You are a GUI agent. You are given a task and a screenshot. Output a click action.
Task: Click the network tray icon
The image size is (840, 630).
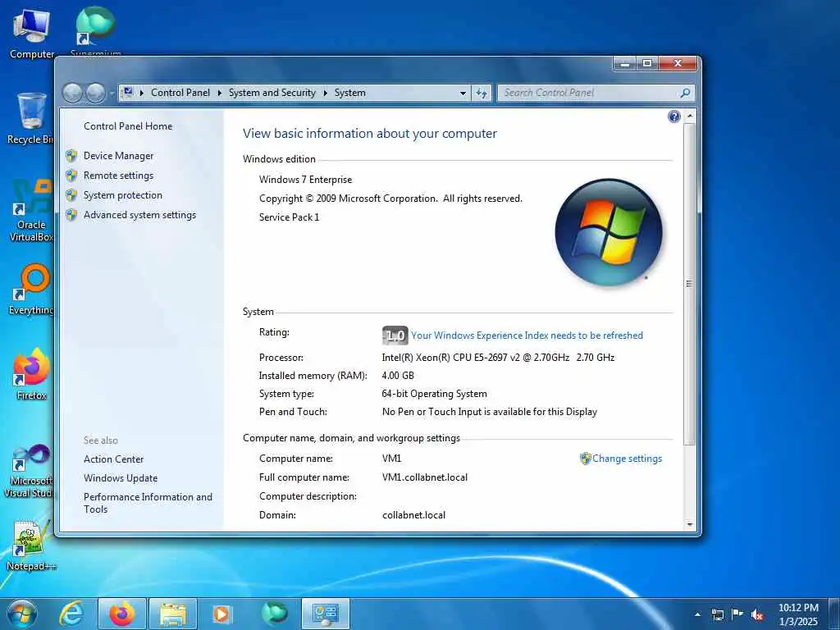pyautogui.click(x=718, y=614)
